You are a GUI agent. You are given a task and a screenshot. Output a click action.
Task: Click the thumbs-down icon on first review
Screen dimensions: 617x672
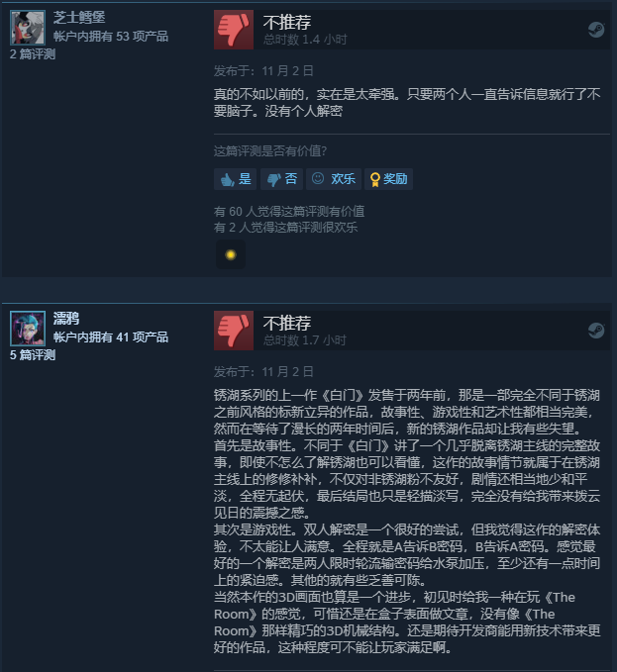point(234,30)
